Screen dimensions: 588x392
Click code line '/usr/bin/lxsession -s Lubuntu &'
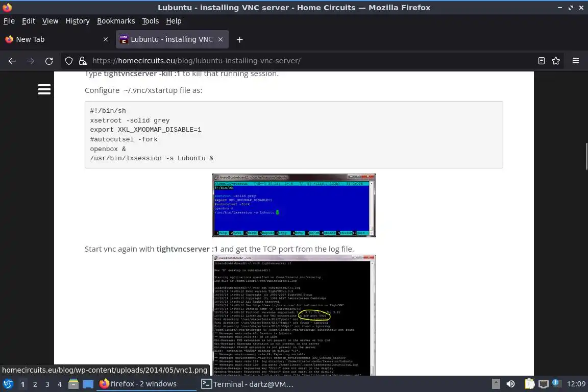pyautogui.click(x=152, y=158)
